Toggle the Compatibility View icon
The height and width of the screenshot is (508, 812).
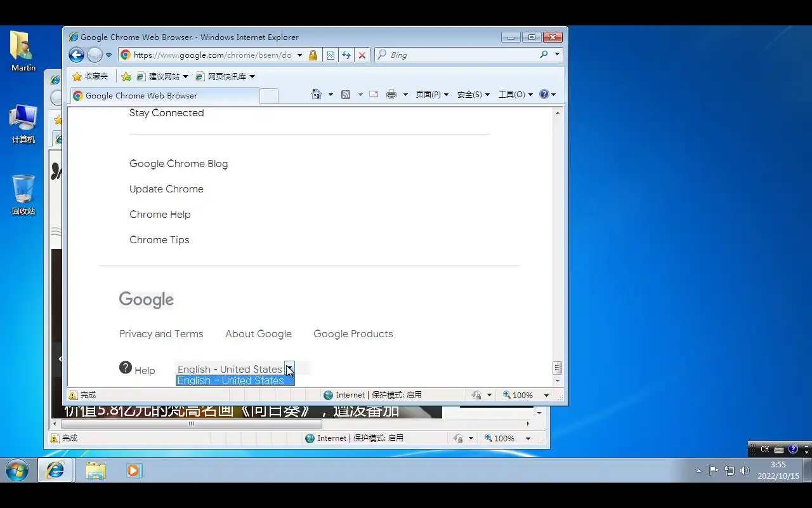click(x=331, y=55)
